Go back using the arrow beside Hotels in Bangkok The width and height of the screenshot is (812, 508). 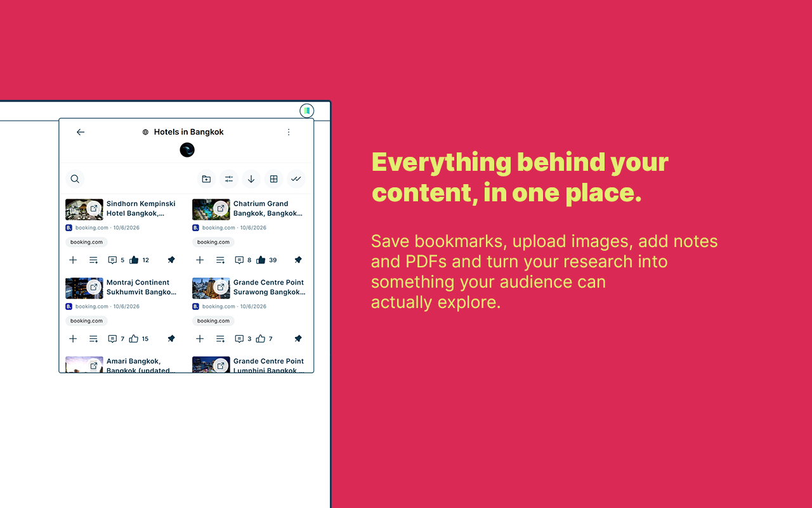(81, 132)
